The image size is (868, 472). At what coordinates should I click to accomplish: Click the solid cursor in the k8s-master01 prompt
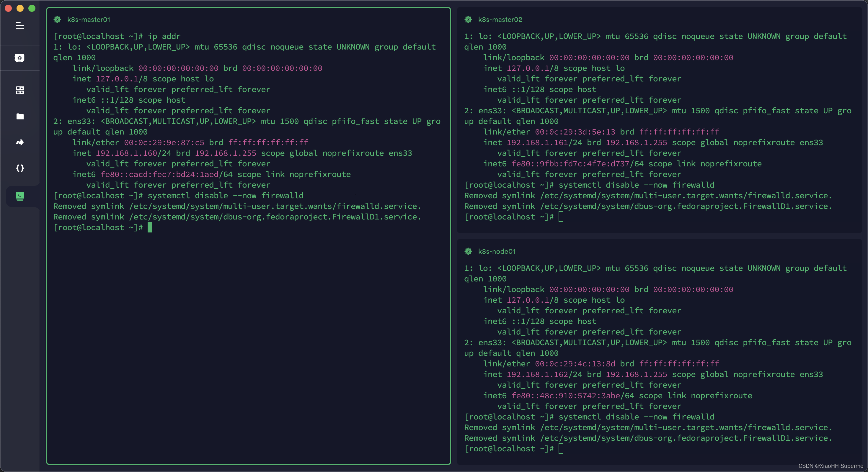coord(150,227)
